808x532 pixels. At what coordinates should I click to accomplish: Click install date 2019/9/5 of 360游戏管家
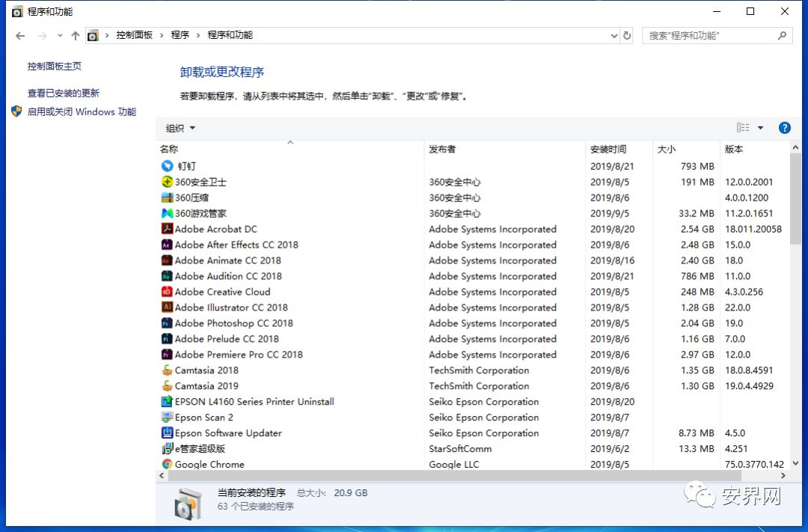point(609,213)
